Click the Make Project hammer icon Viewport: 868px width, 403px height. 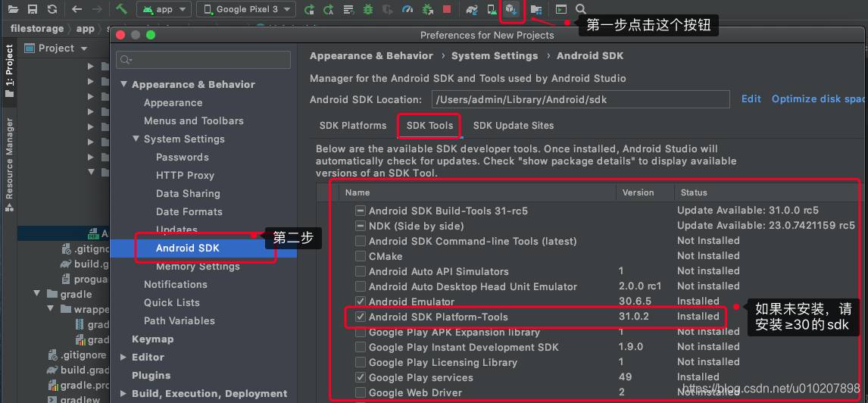point(122,9)
